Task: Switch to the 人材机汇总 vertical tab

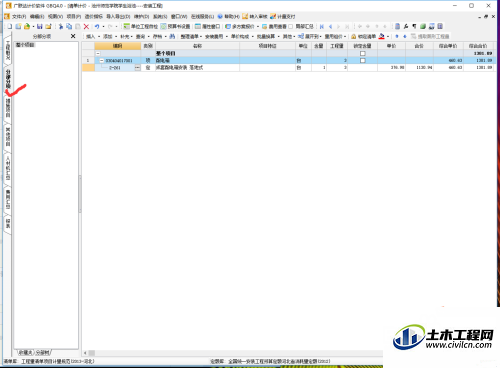Action: point(8,168)
